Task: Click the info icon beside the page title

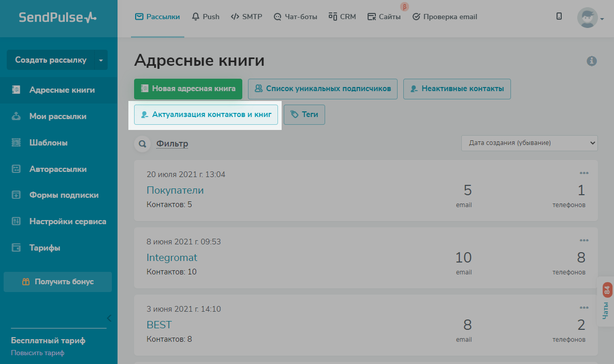Action: pyautogui.click(x=592, y=61)
